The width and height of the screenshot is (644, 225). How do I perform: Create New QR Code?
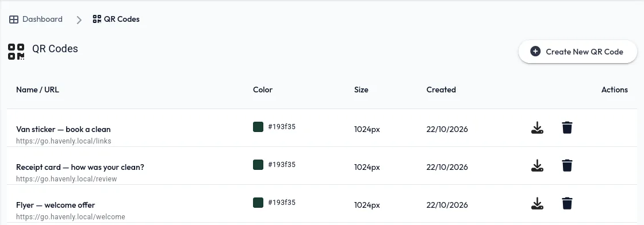point(577,52)
